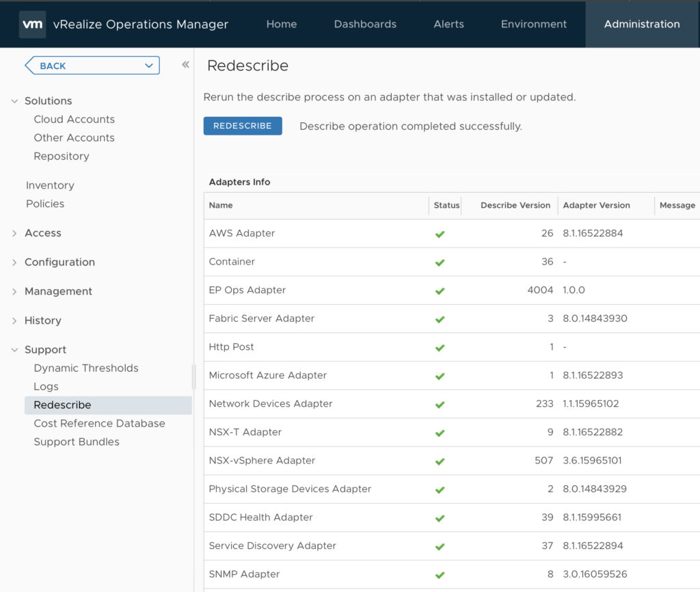
Task: Click the Service Discovery Adapter status checkmark
Action: pyautogui.click(x=440, y=546)
